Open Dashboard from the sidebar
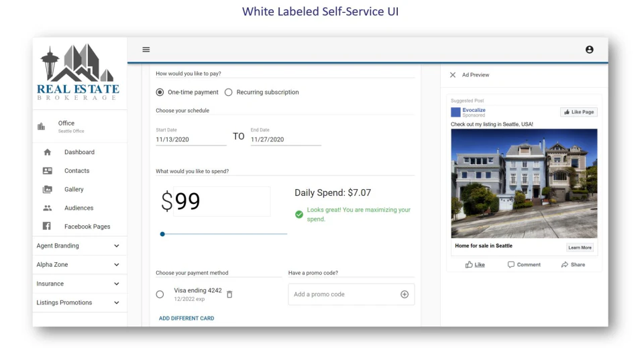Screen dimensions: 644x348 [79, 152]
